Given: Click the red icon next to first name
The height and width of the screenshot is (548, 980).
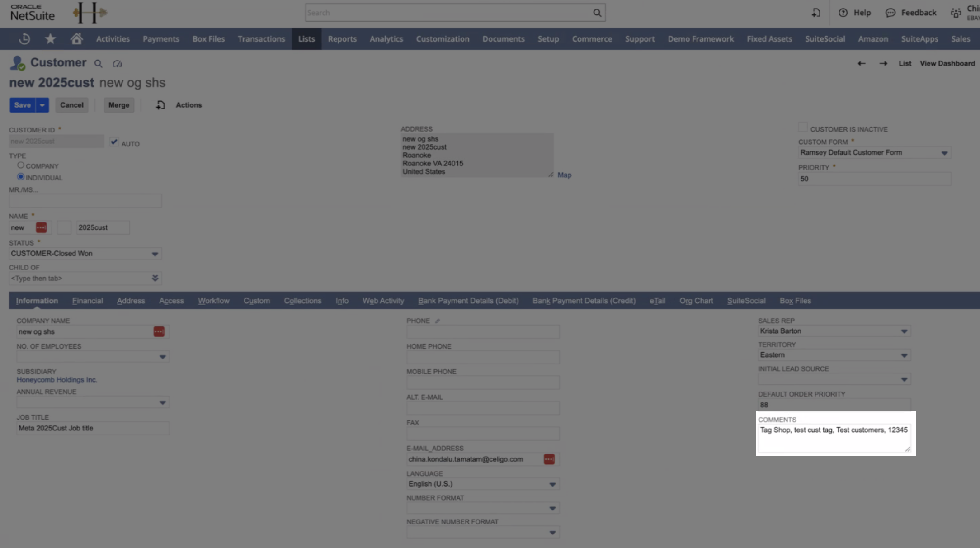Looking at the screenshot, I should click(41, 227).
